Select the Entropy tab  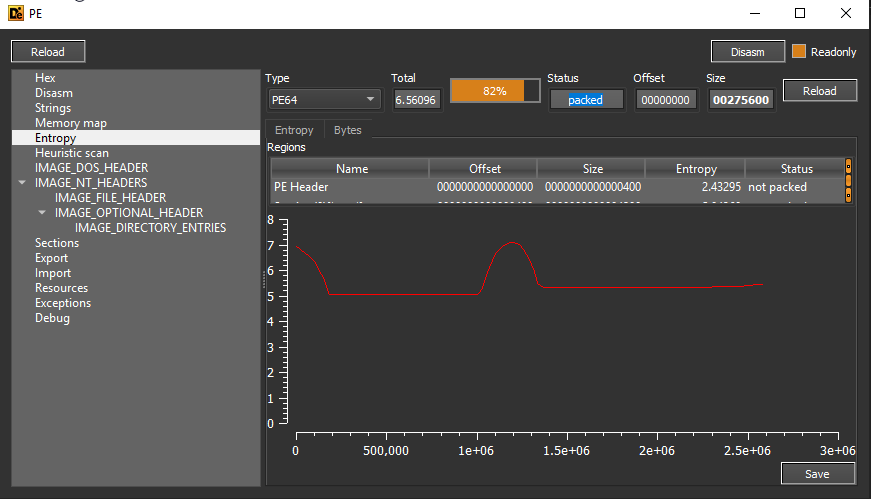click(294, 130)
